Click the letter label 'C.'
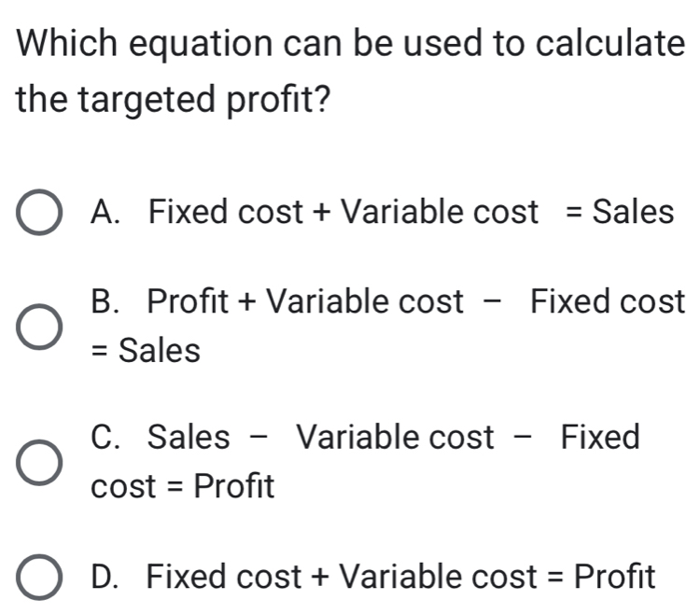 click(x=110, y=437)
